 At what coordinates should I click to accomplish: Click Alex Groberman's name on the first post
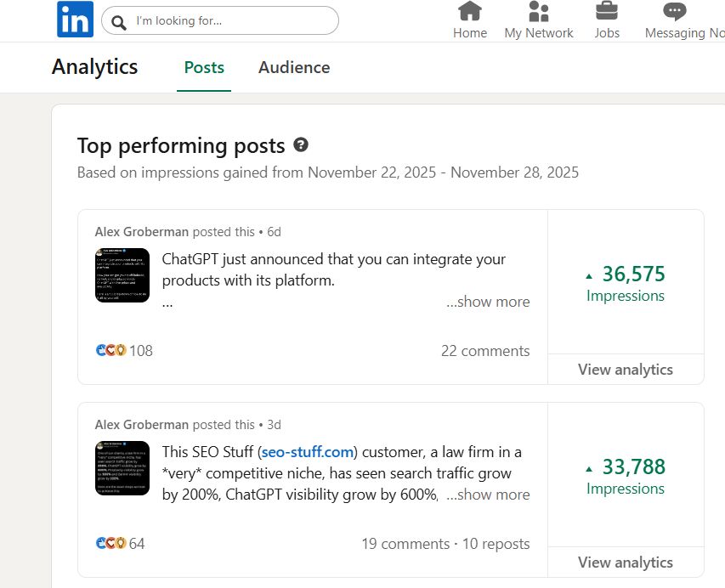pyautogui.click(x=142, y=231)
